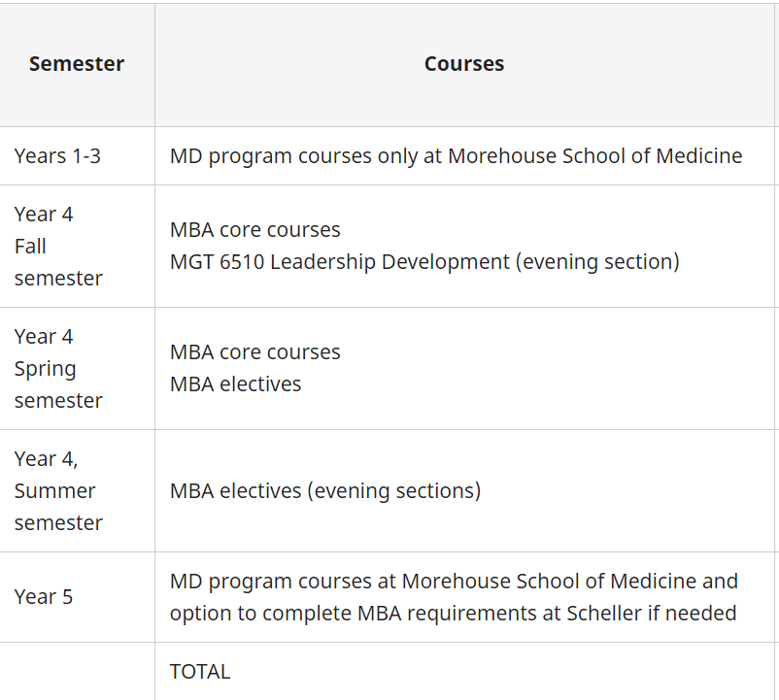Click the Courses column header

pyautogui.click(x=463, y=64)
